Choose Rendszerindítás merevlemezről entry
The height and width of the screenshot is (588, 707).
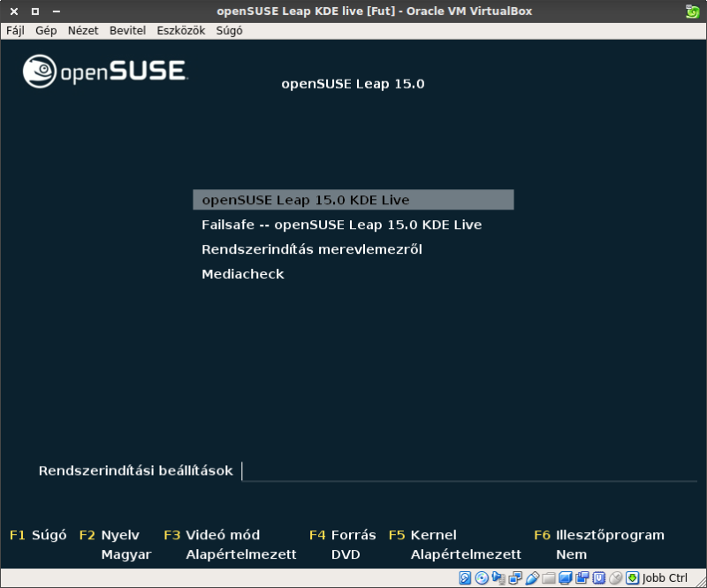(x=312, y=249)
